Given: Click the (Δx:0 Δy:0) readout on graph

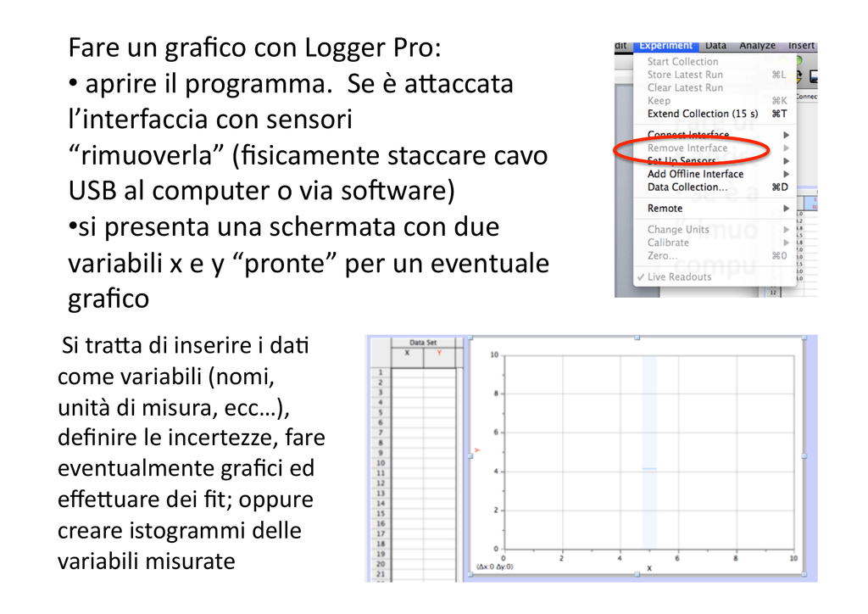Looking at the screenshot, I should (x=494, y=567).
